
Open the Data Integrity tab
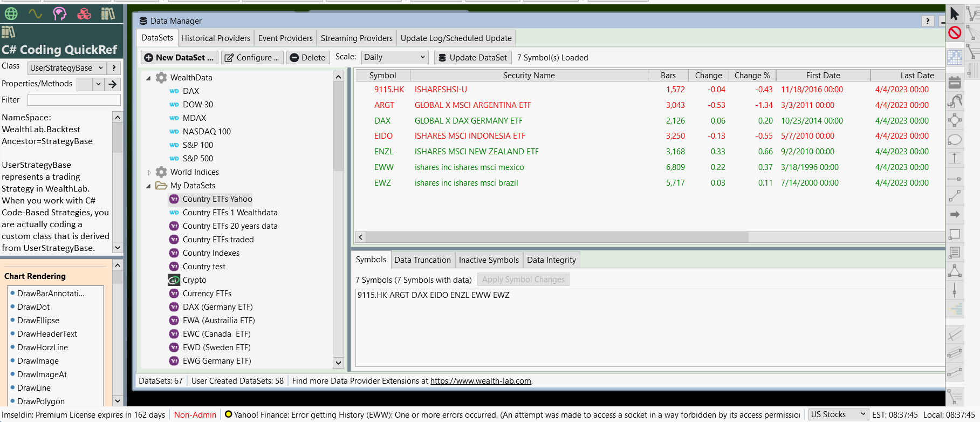551,260
